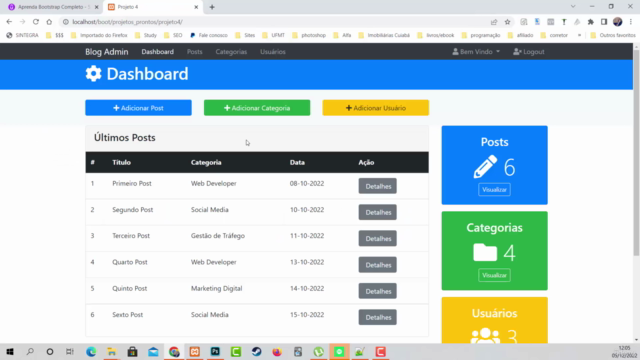The image size is (640, 360).
Task: Reload the page with refresh icon
Action: pos(36,22)
